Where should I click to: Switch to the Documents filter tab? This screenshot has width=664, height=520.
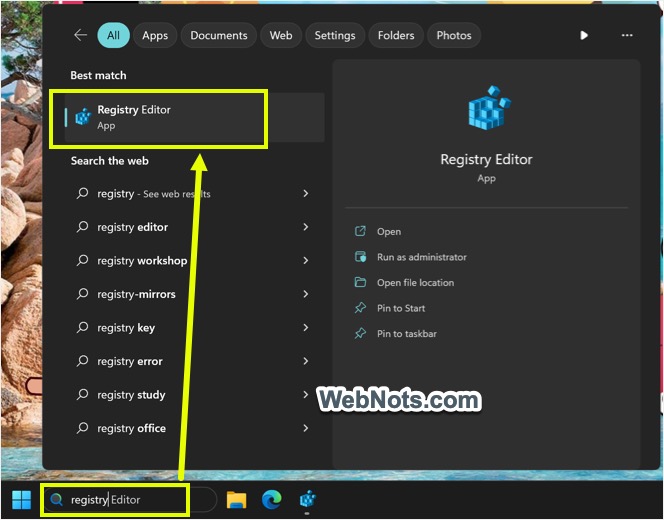(219, 35)
